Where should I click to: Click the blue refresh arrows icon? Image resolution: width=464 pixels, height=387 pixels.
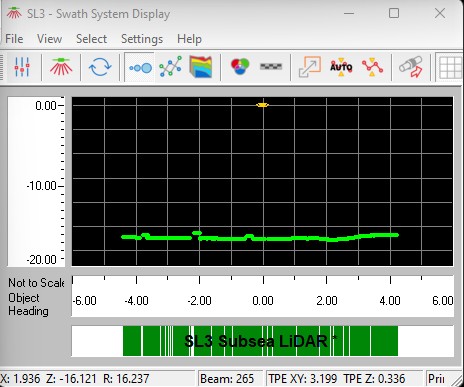click(x=100, y=67)
